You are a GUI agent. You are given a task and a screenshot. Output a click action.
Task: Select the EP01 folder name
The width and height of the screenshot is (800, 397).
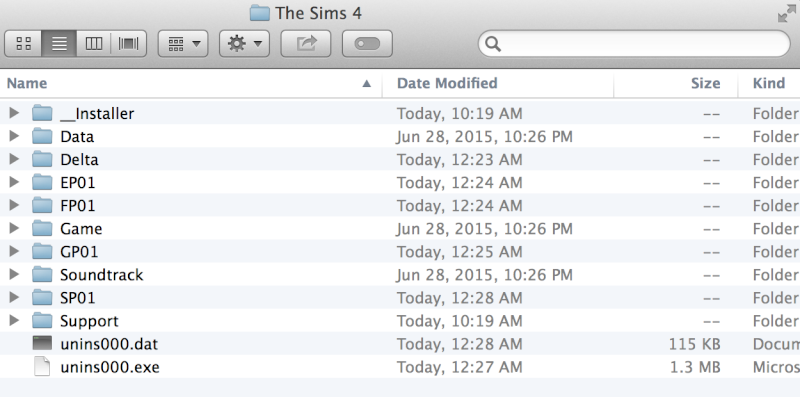point(78,182)
